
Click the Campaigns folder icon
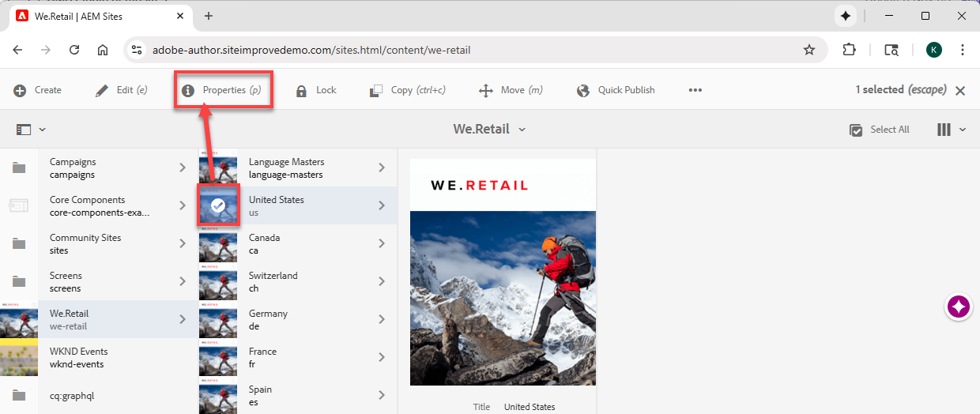pos(19,167)
